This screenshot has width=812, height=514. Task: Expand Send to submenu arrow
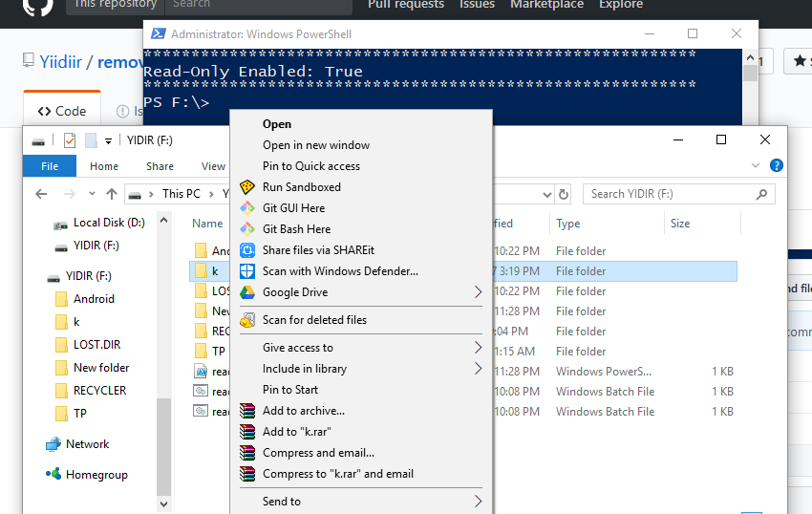(478, 502)
